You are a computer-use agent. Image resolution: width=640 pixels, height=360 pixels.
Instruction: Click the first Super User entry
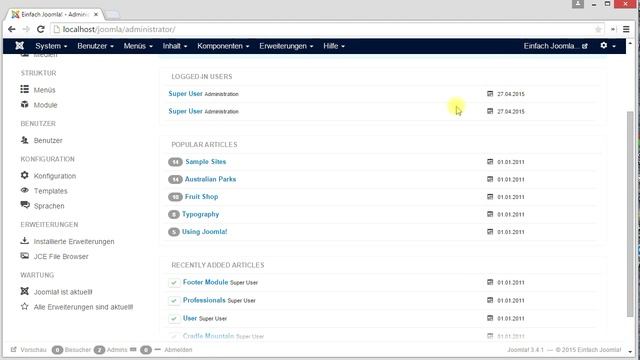(x=185, y=93)
